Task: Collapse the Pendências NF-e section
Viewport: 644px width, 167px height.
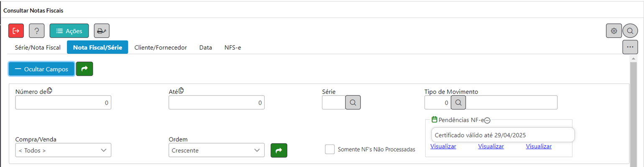Action: (487, 120)
